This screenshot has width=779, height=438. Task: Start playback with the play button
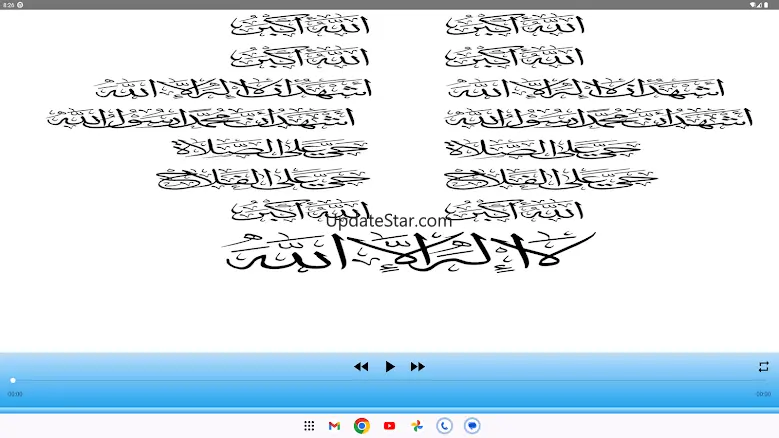pyautogui.click(x=390, y=367)
